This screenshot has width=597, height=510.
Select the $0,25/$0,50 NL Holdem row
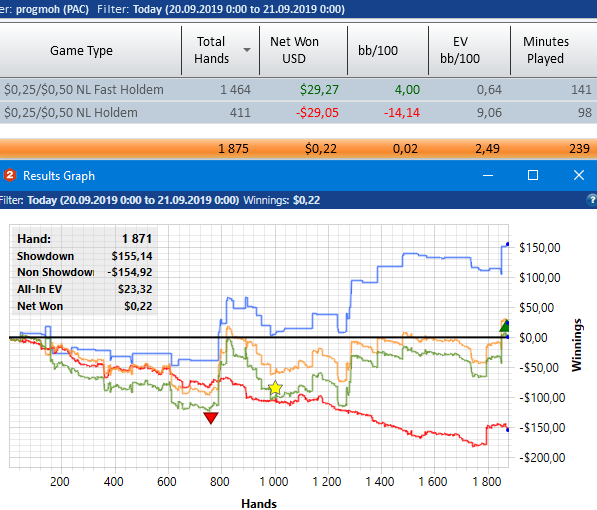pyautogui.click(x=298, y=113)
